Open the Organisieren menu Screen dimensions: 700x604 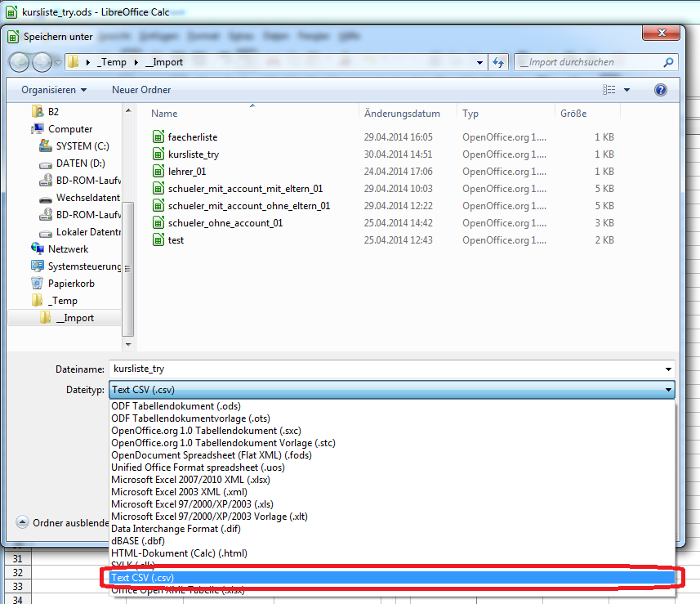tap(54, 90)
